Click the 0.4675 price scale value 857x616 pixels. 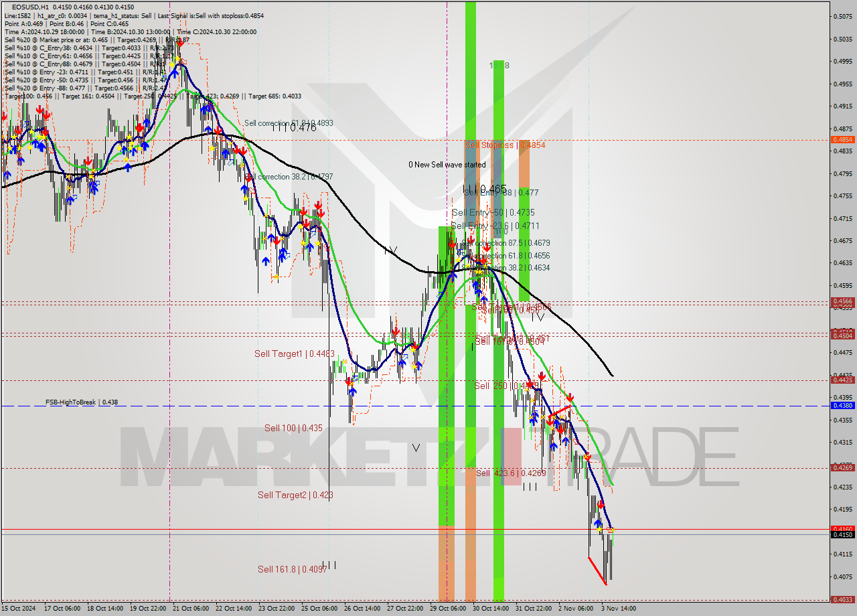point(842,240)
